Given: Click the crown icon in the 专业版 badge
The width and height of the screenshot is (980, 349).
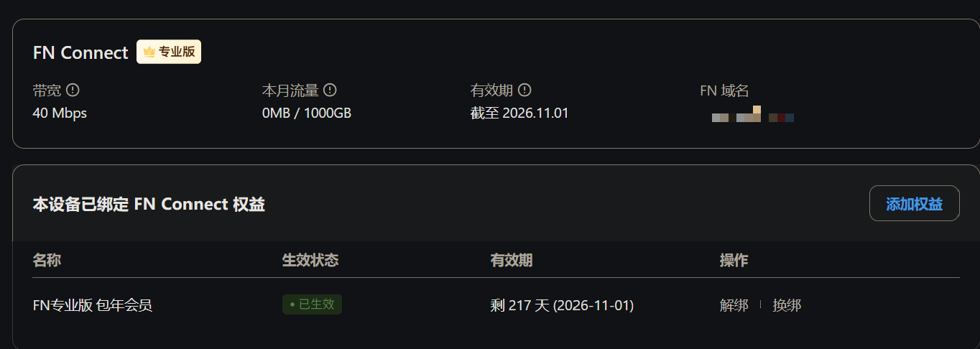Looking at the screenshot, I should pos(149,52).
